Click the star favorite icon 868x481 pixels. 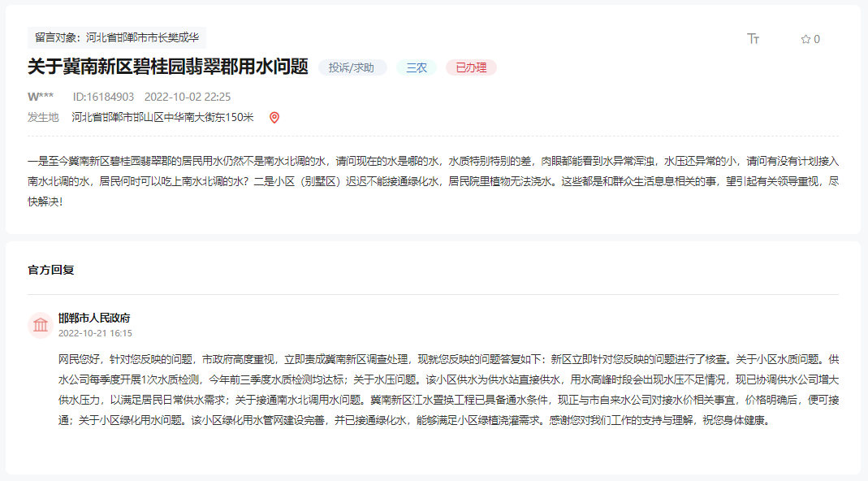[x=805, y=39]
